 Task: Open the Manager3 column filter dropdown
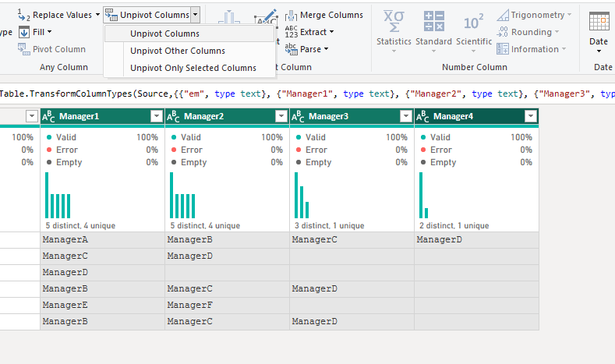pos(406,116)
